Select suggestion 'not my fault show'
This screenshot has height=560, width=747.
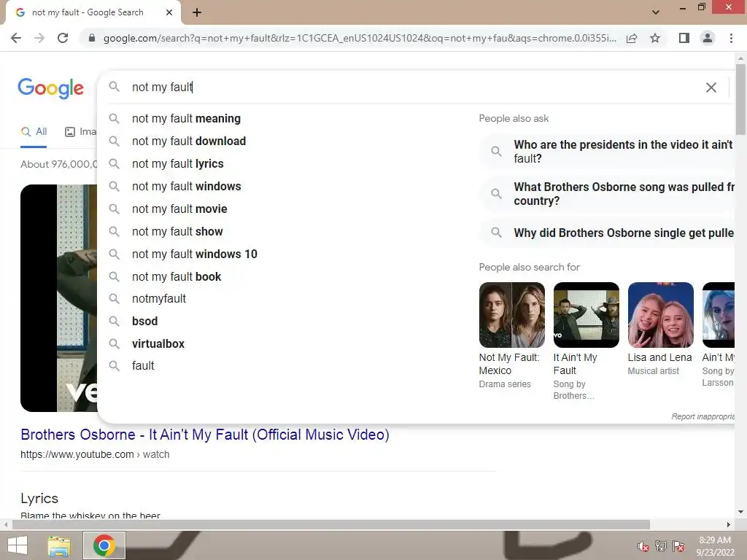click(x=177, y=231)
